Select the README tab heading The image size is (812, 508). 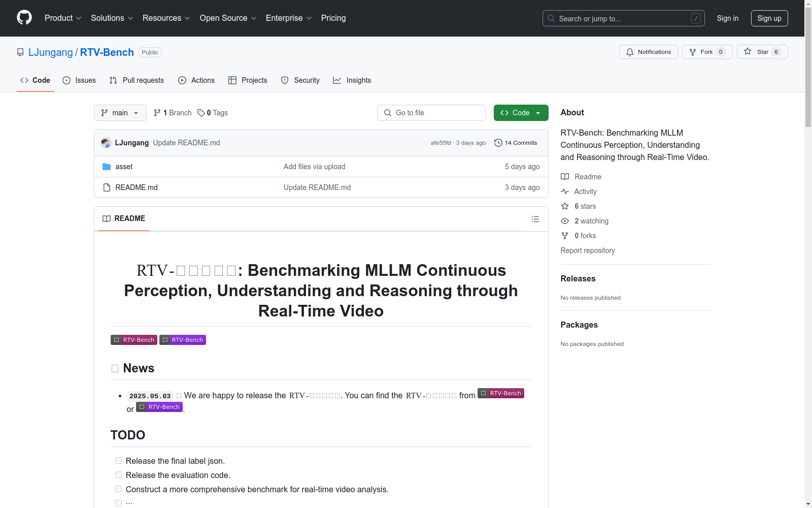124,218
